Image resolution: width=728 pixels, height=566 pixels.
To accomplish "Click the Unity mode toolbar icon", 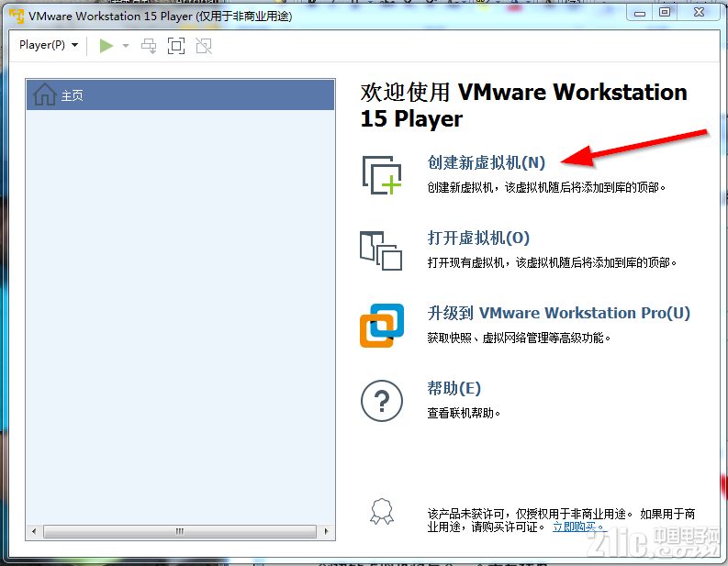I will point(204,46).
